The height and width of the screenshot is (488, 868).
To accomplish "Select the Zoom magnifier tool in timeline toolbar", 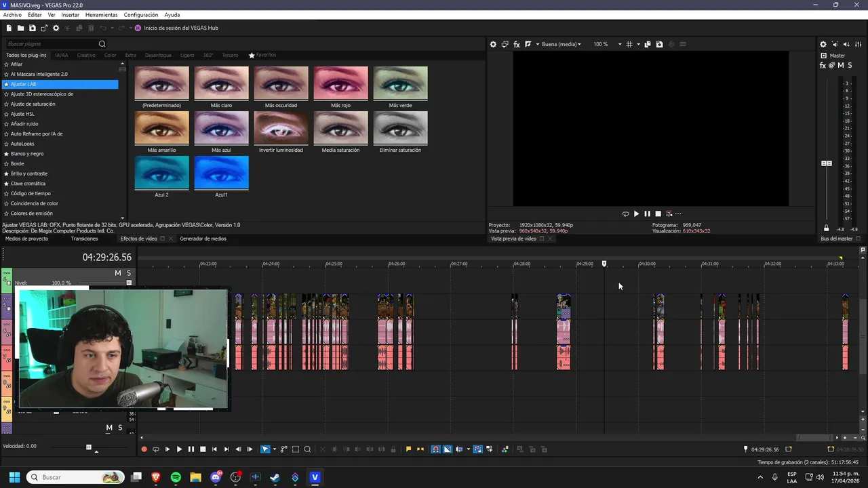I will 307,449.
